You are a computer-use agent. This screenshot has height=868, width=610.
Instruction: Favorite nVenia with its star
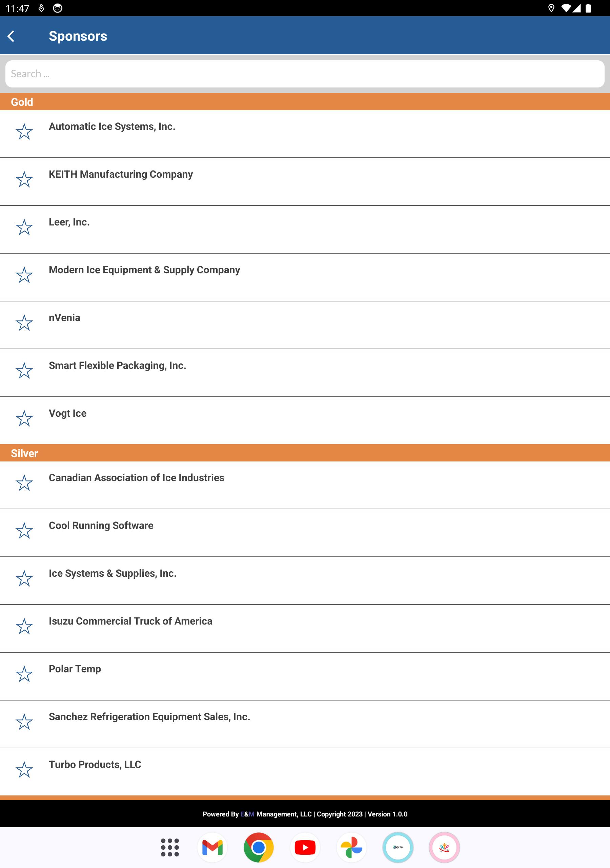24,323
